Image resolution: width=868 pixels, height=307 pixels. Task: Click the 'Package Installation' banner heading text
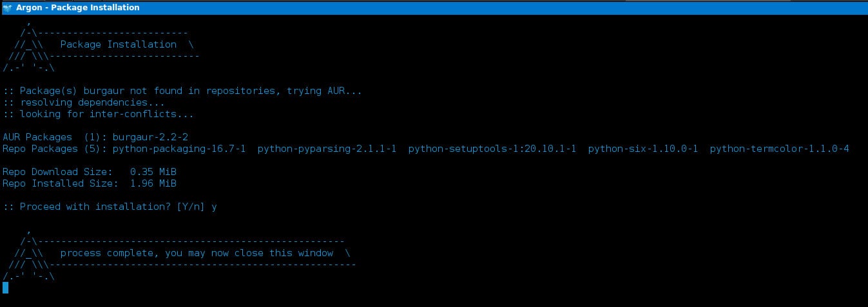coord(118,44)
